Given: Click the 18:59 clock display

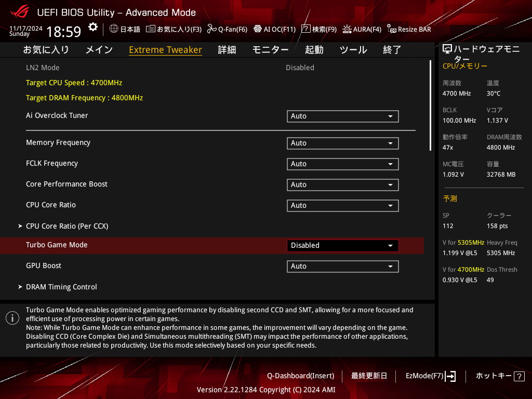Looking at the screenshot, I should [x=63, y=32].
